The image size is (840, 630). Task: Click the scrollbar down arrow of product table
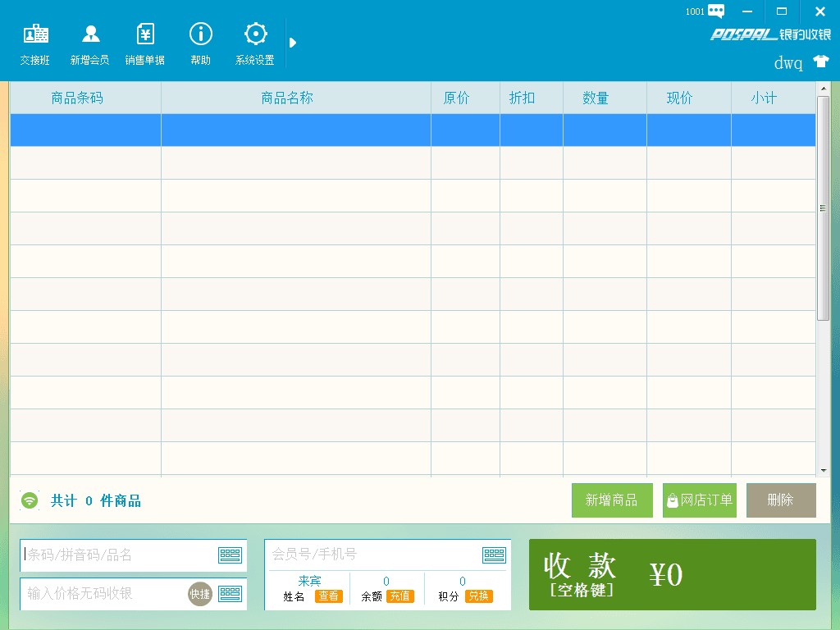[x=824, y=471]
